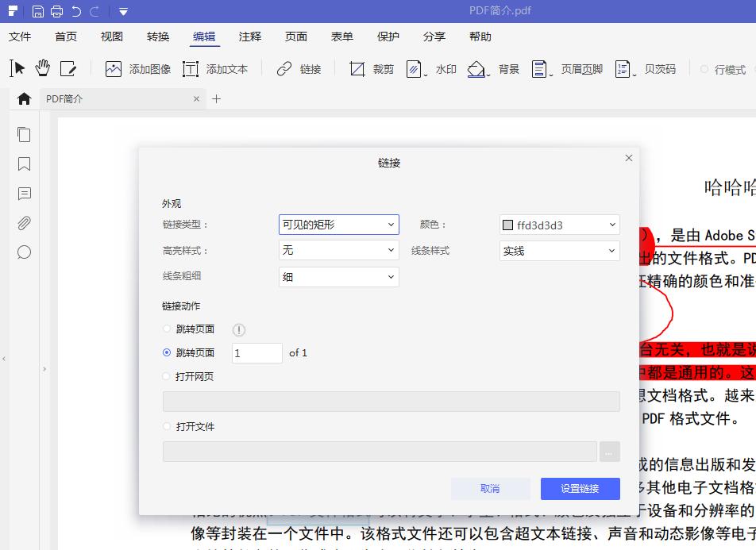
Task: Open the ffd3d3d3 color dropdown
Action: 558,225
